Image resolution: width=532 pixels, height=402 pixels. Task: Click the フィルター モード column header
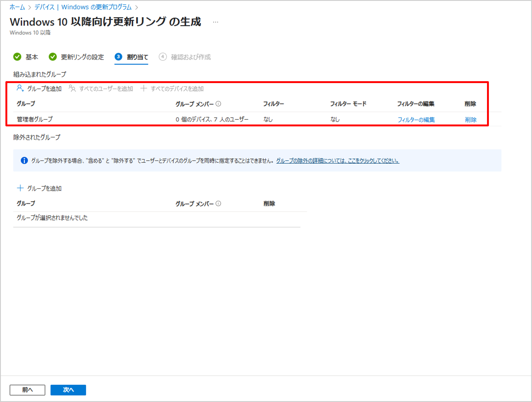(x=348, y=104)
